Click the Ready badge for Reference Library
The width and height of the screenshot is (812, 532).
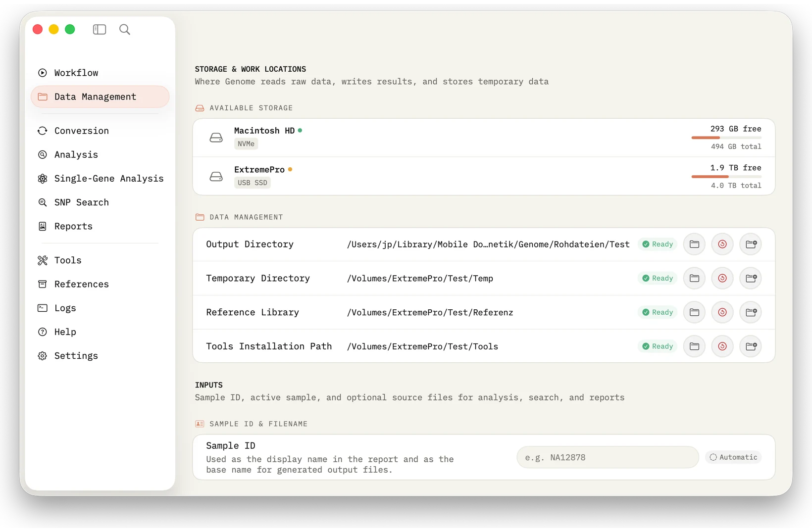(658, 312)
